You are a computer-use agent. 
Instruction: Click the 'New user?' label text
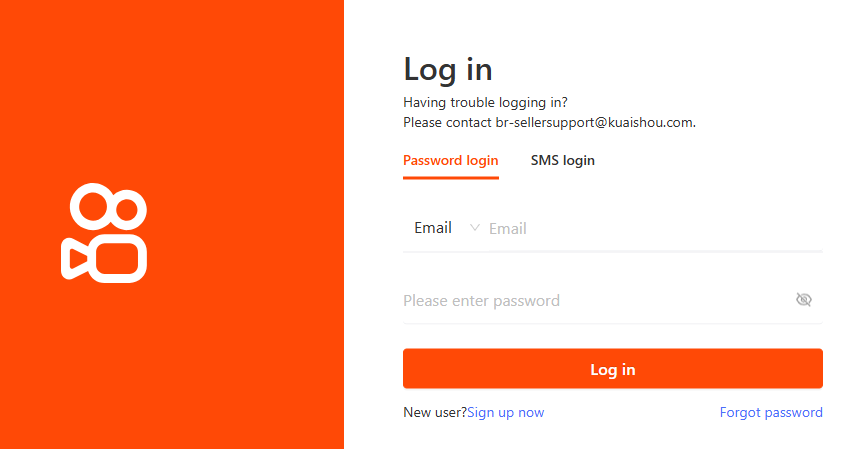pos(435,413)
